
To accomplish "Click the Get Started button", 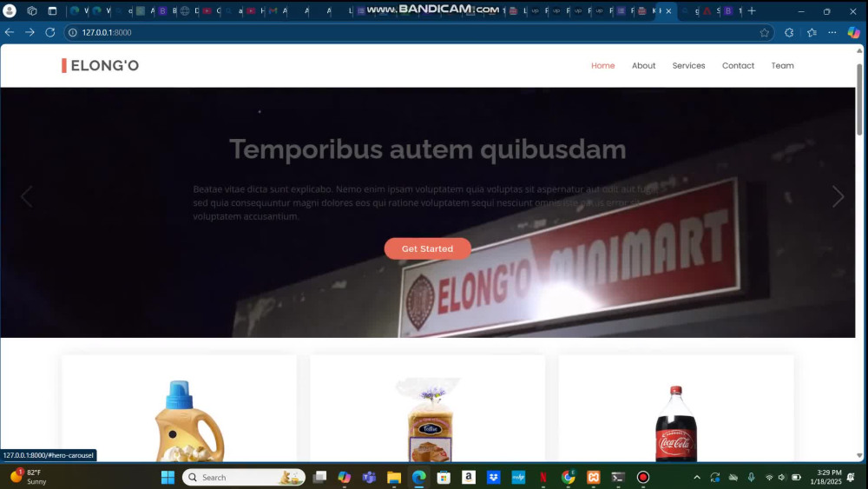I will click(x=427, y=248).
